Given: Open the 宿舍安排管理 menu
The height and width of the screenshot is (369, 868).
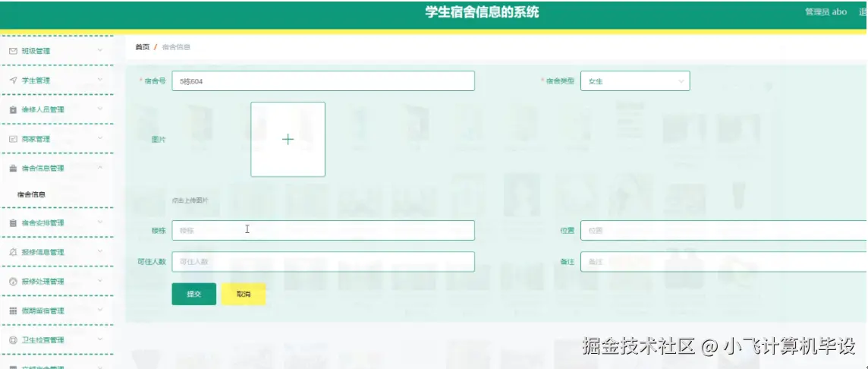Looking at the screenshot, I should tap(56, 222).
